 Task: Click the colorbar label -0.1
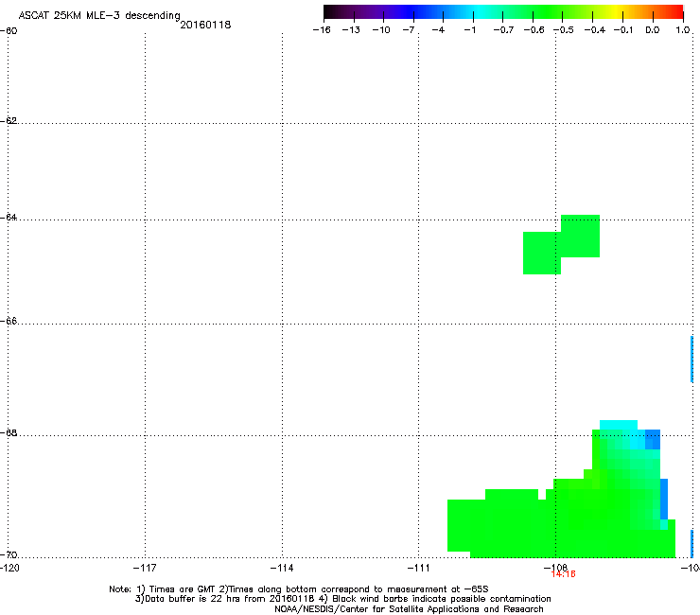click(x=623, y=30)
